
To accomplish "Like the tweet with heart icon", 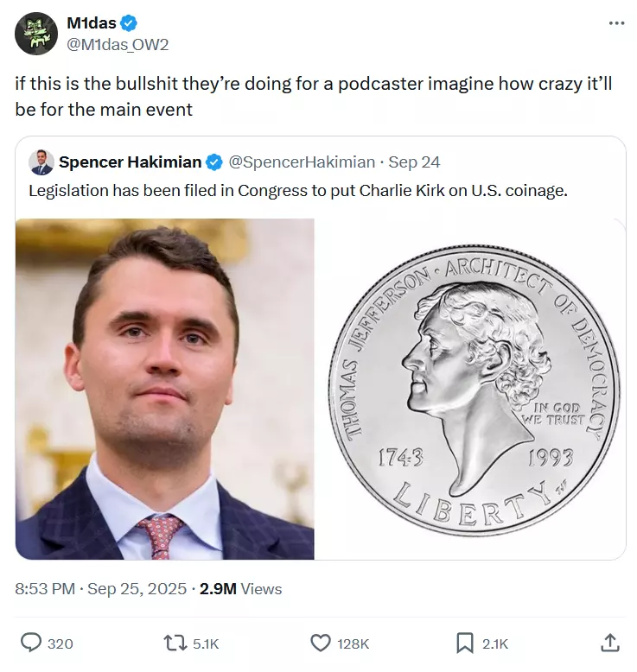I will coord(321,643).
